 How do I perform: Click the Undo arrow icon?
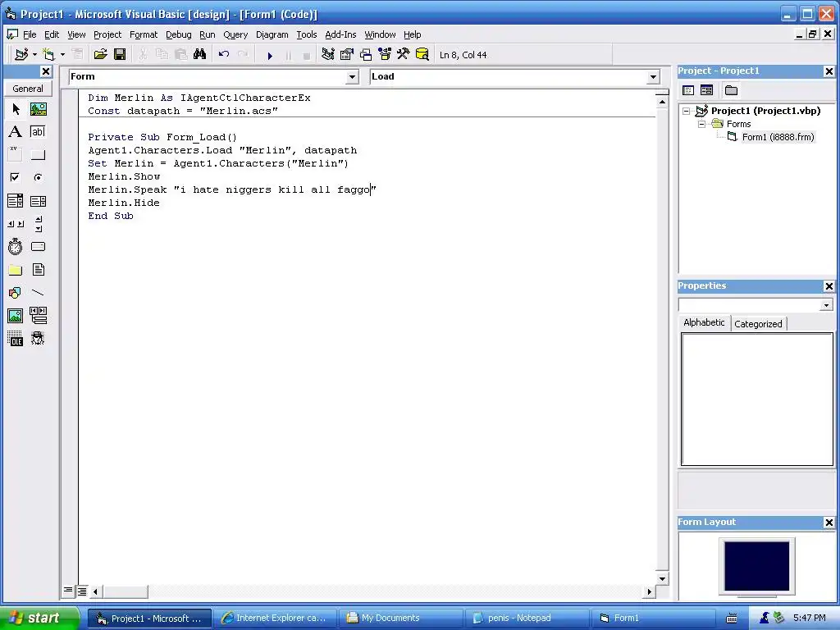[x=223, y=54]
